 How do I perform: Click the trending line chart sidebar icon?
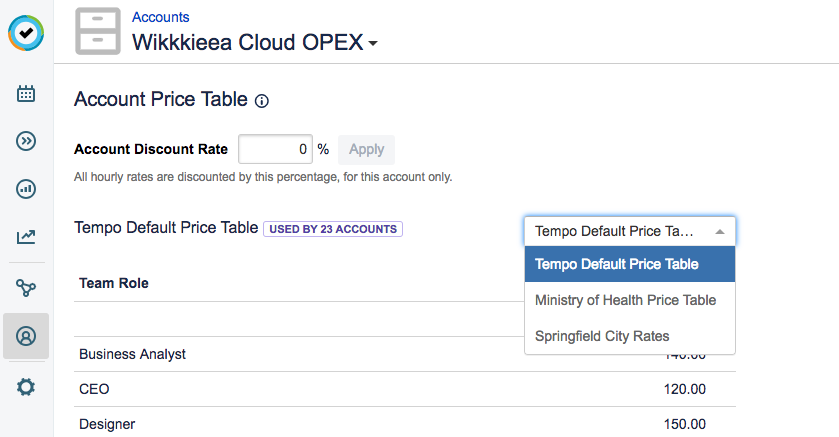click(26, 237)
